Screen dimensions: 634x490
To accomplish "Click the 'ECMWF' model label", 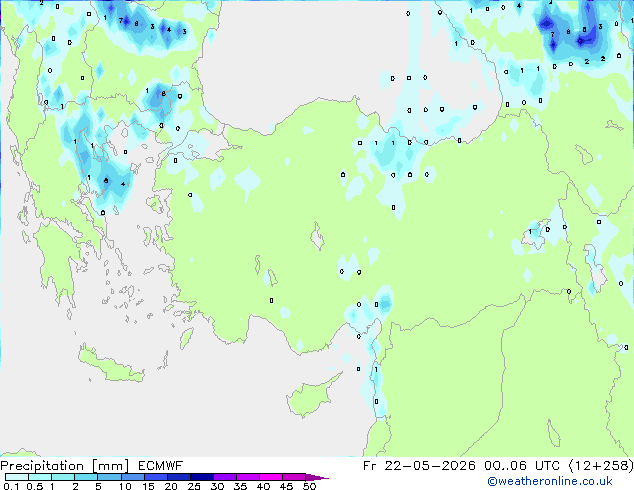I will pyautogui.click(x=161, y=466).
